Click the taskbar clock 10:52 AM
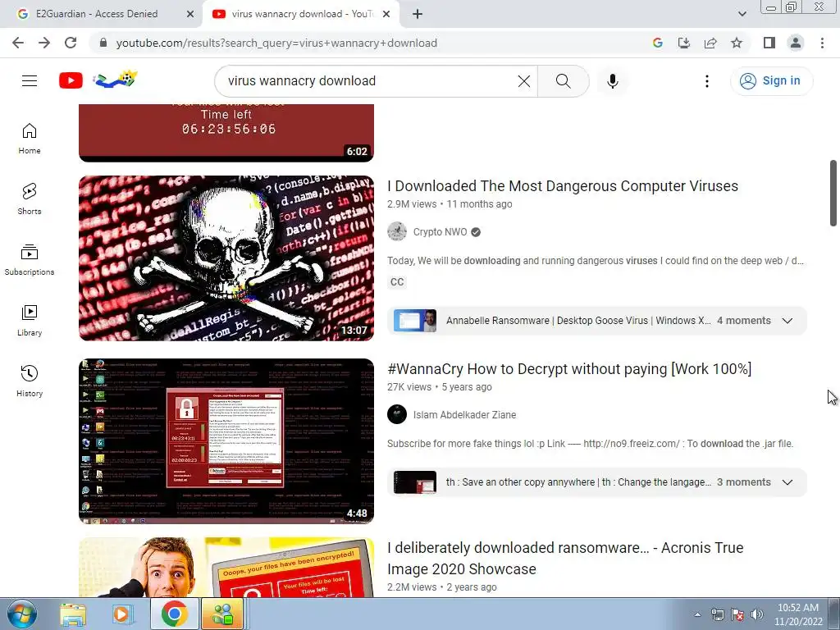 click(797, 614)
